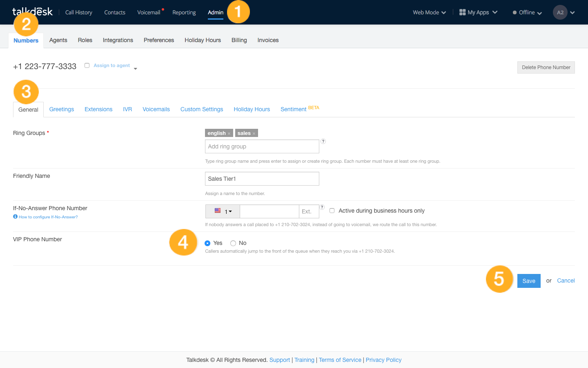Select the Admin navigation item

point(216,12)
